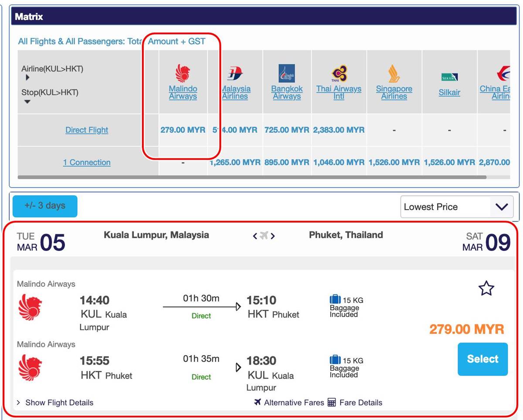
Task: Open Bangkok Airways link
Action: point(287,92)
